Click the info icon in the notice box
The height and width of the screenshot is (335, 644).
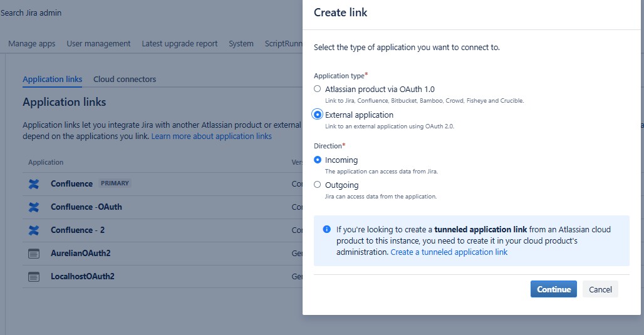[x=326, y=229]
